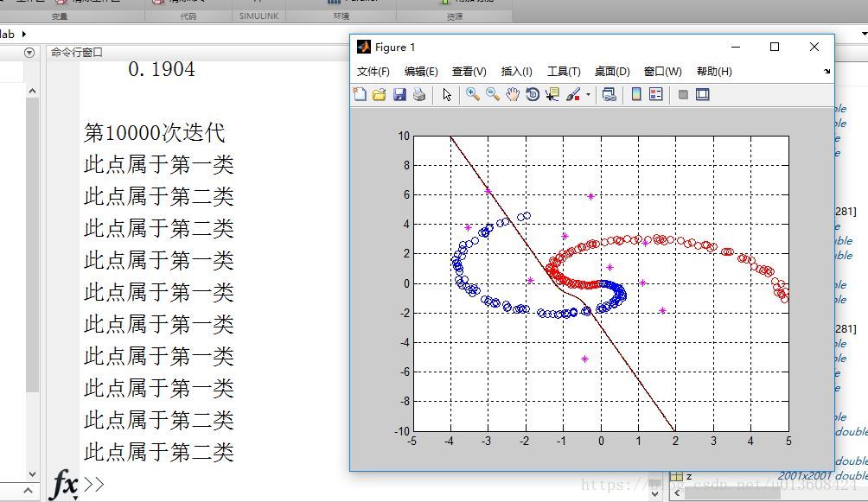
Task: Print the figure with the printer button
Action: coord(420,94)
